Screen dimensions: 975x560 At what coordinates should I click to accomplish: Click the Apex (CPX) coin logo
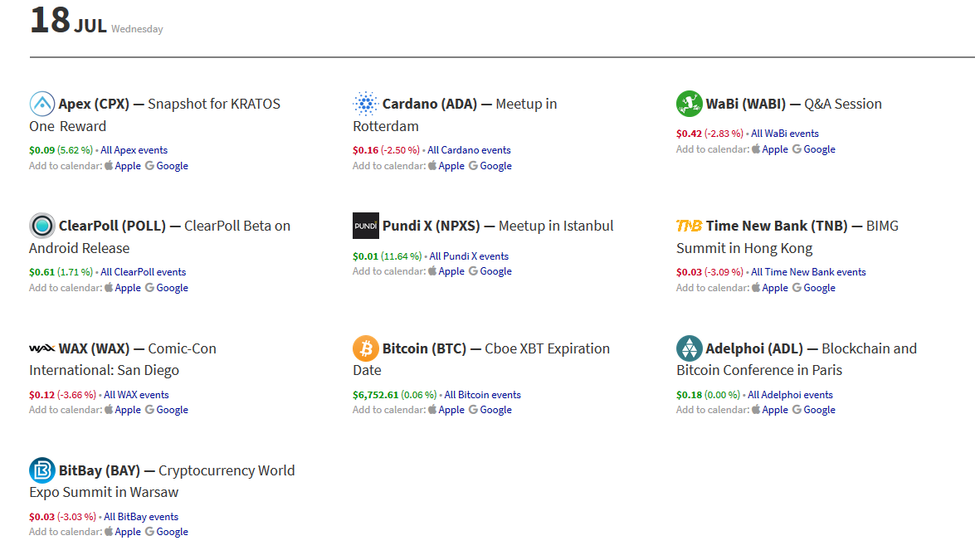[42, 104]
